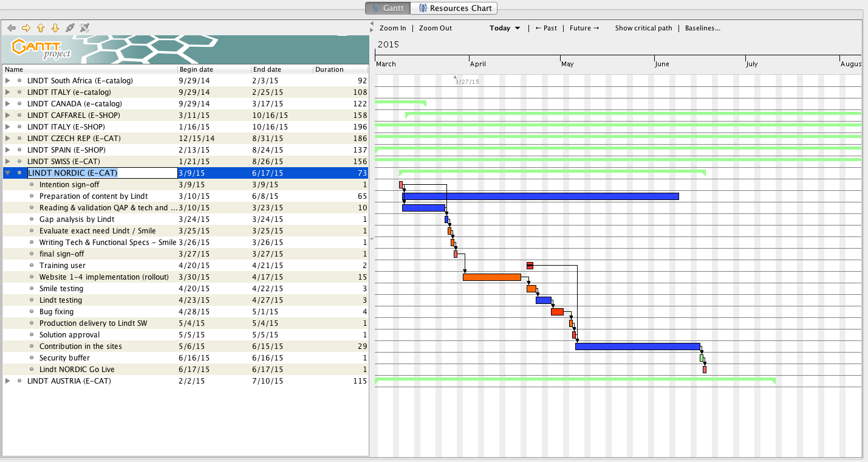Click the small left triangle above the chart
Screen dimensions: 868x462
coord(372,24)
